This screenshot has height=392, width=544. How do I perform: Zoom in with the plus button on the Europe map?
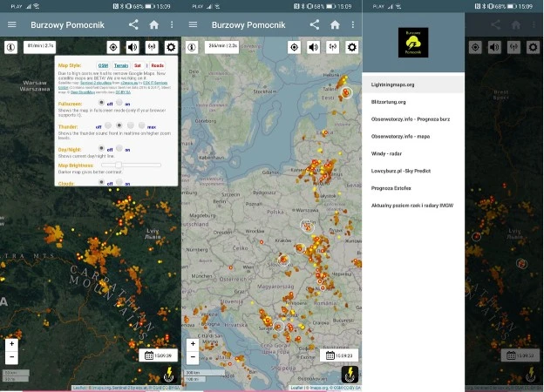click(x=193, y=344)
